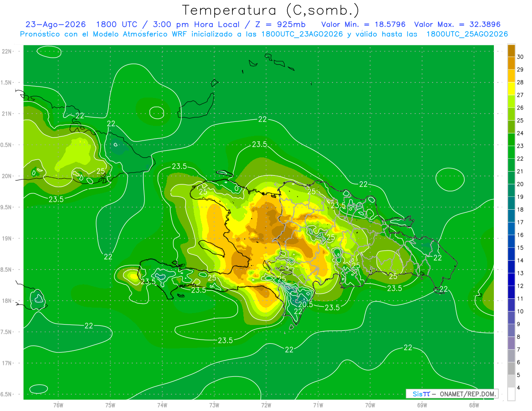Click the 'ONAMET/REP.DOM.' credit label
Image resolution: width=532 pixels, height=411 pixels.
pyautogui.click(x=468, y=394)
